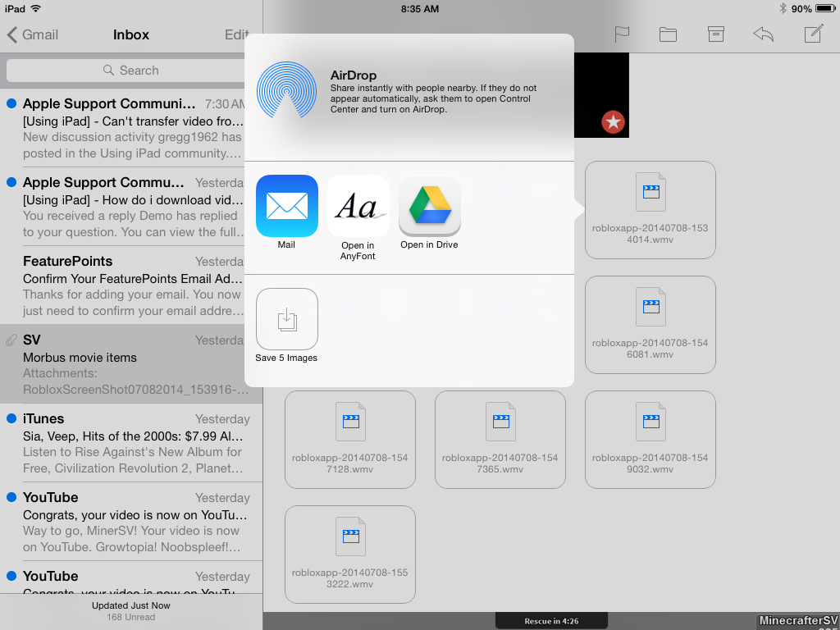
Task: Tap the paperclip icon on SV email
Action: [x=11, y=340]
